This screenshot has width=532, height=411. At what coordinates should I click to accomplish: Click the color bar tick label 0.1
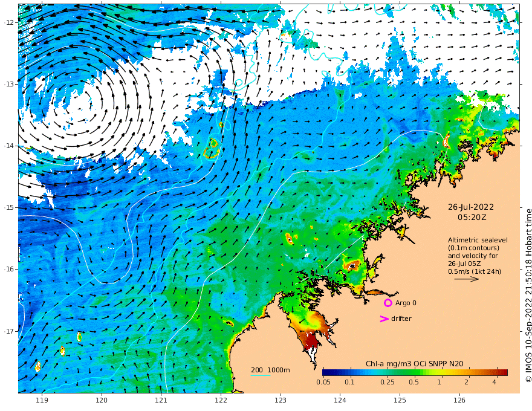coord(350,382)
